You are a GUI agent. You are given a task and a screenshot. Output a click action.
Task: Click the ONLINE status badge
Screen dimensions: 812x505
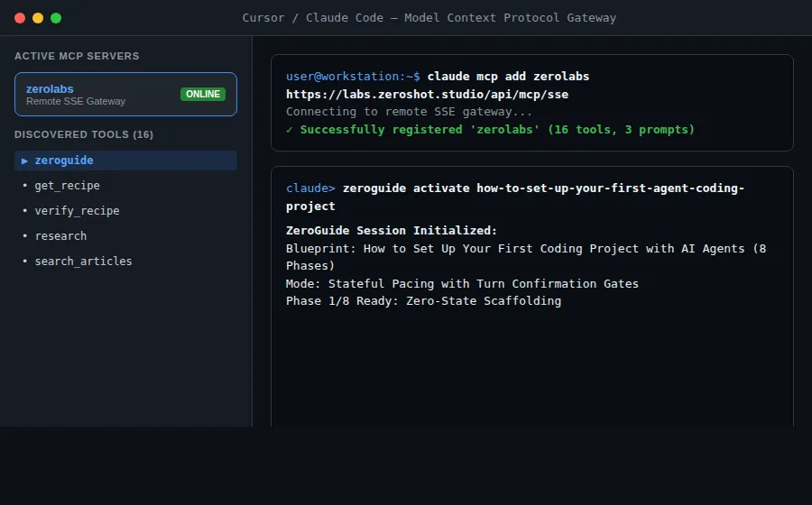[203, 94]
